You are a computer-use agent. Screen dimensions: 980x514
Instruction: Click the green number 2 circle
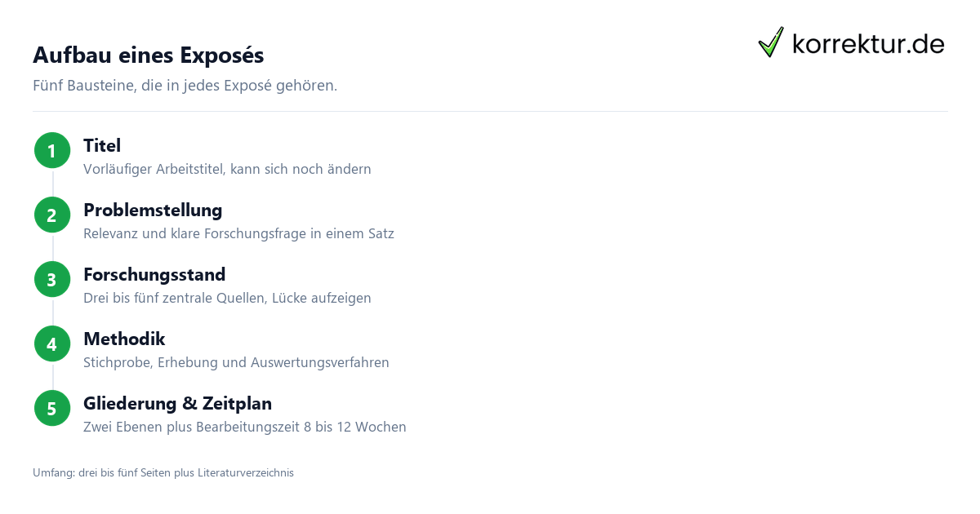pos(52,215)
